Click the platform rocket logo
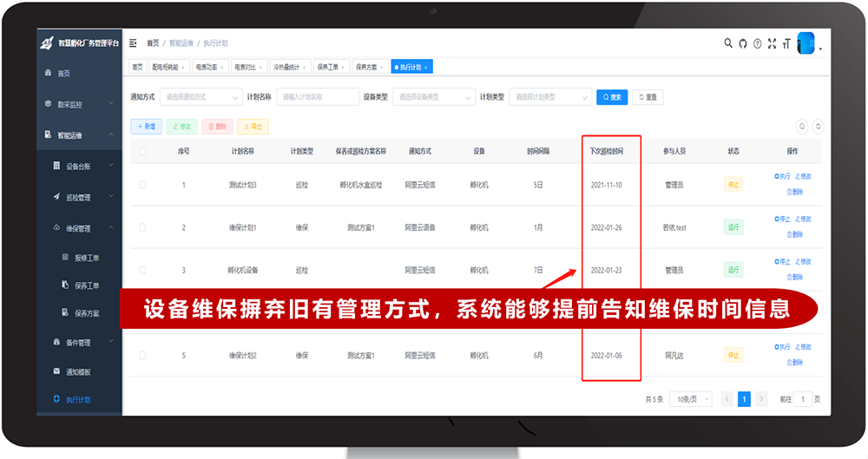 click(x=47, y=43)
